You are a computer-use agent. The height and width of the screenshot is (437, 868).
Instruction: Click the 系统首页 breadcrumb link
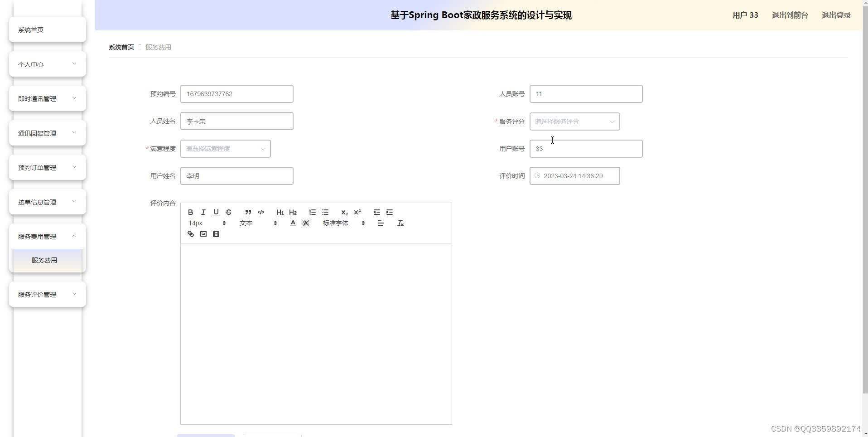click(x=121, y=47)
